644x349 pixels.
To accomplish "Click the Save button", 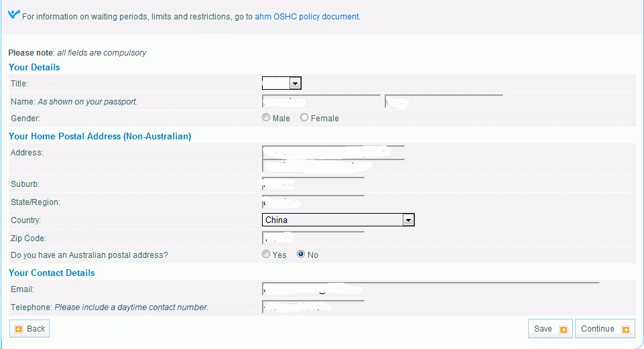I will click(x=550, y=329).
